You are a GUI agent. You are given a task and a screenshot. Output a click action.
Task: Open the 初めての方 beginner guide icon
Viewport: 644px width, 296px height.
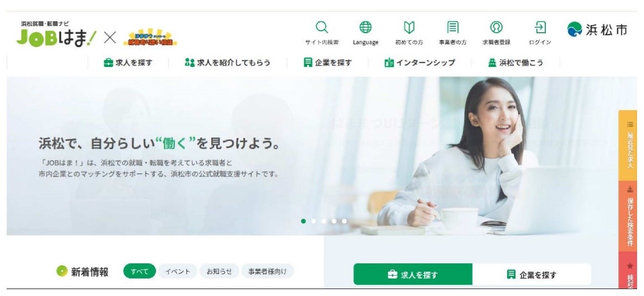[409, 27]
